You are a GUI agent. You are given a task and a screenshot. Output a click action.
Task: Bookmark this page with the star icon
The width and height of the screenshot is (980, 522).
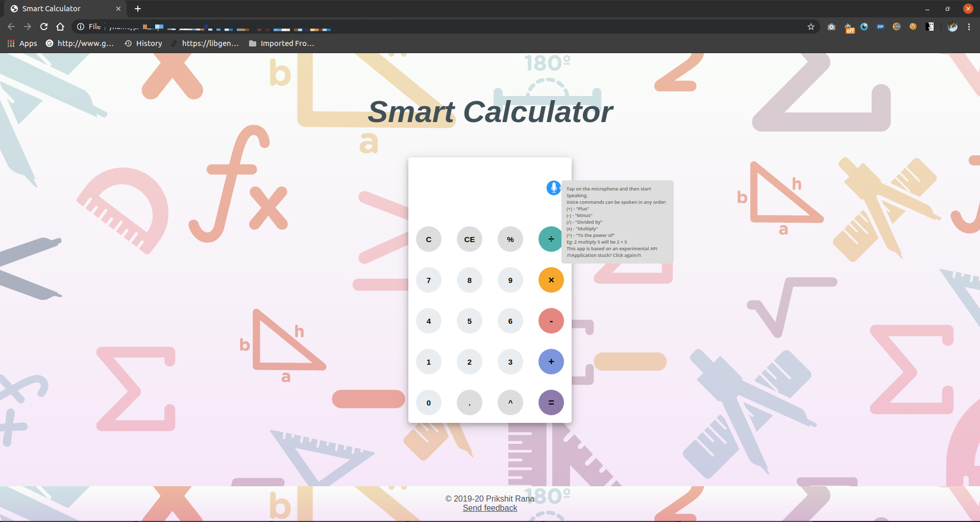(x=811, y=27)
